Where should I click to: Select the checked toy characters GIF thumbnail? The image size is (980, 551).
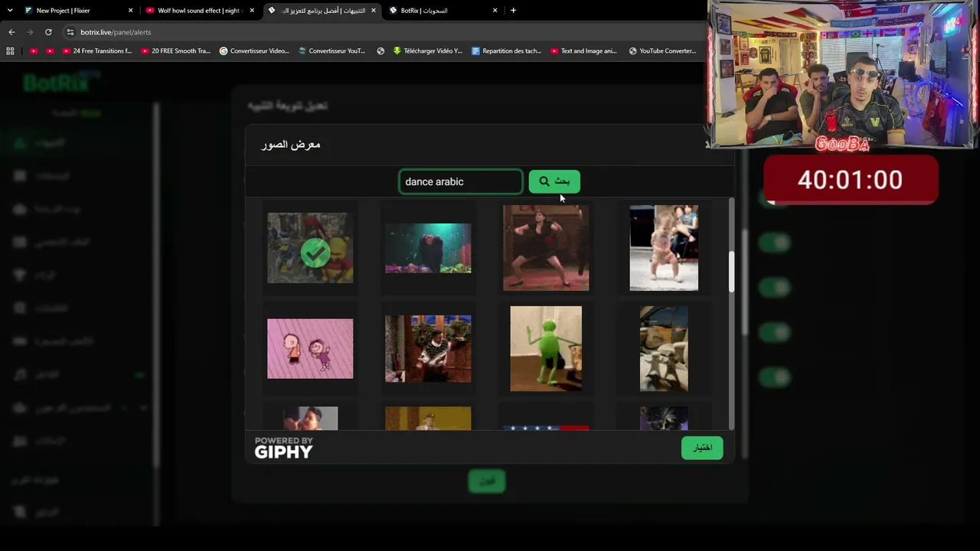coord(310,248)
